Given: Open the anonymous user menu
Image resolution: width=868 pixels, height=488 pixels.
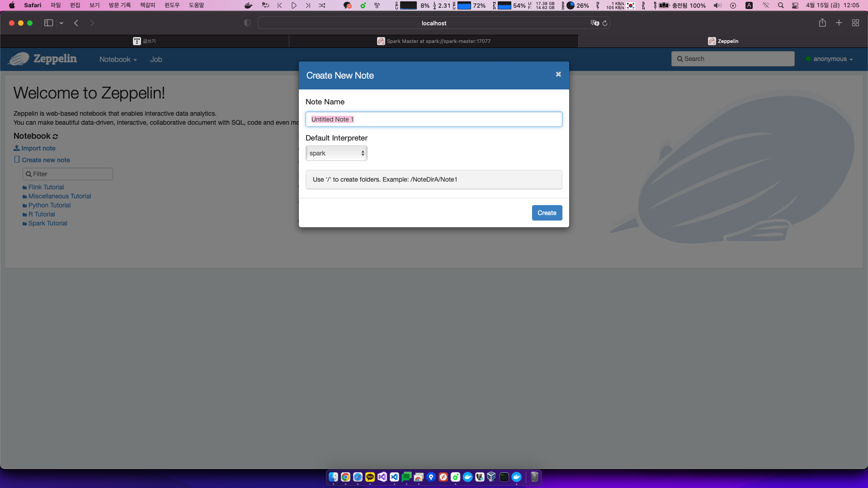Looking at the screenshot, I should point(830,59).
